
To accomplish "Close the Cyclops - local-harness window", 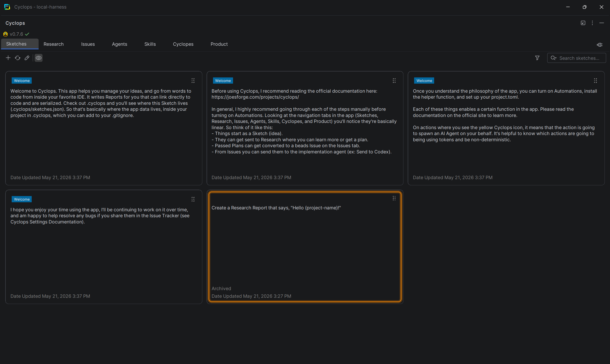I will (601, 7).
